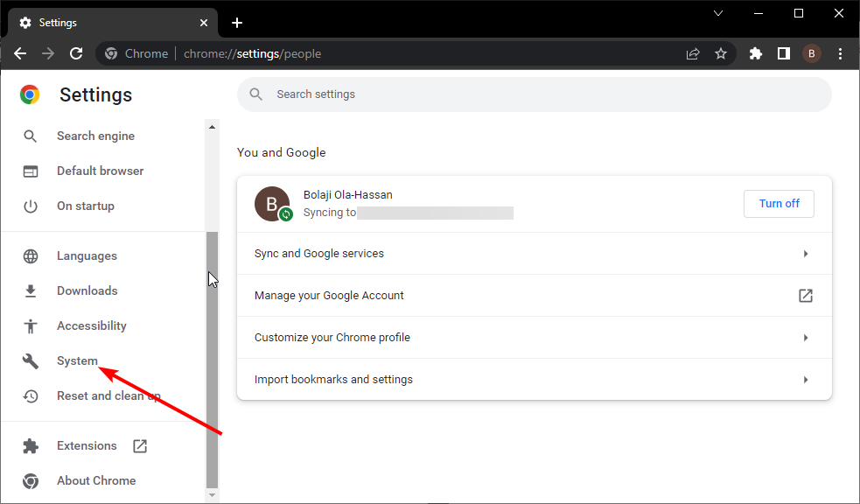Open Extensions from the sidebar
Viewport: 860px width, 504px height.
coord(87,446)
